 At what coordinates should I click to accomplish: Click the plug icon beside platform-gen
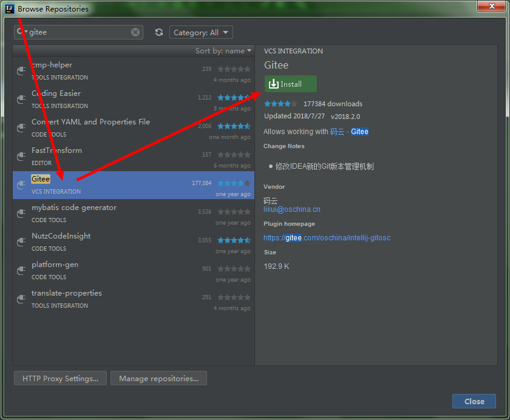coord(21,271)
